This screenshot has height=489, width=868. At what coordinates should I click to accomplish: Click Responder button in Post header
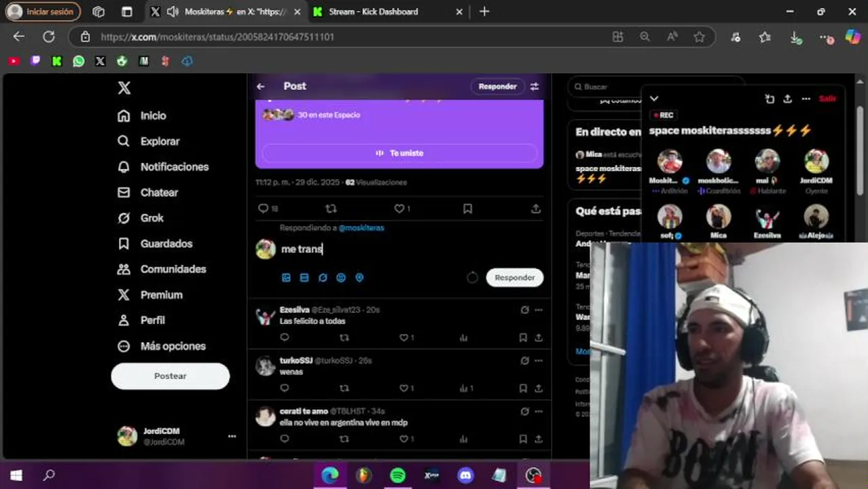[x=498, y=86]
